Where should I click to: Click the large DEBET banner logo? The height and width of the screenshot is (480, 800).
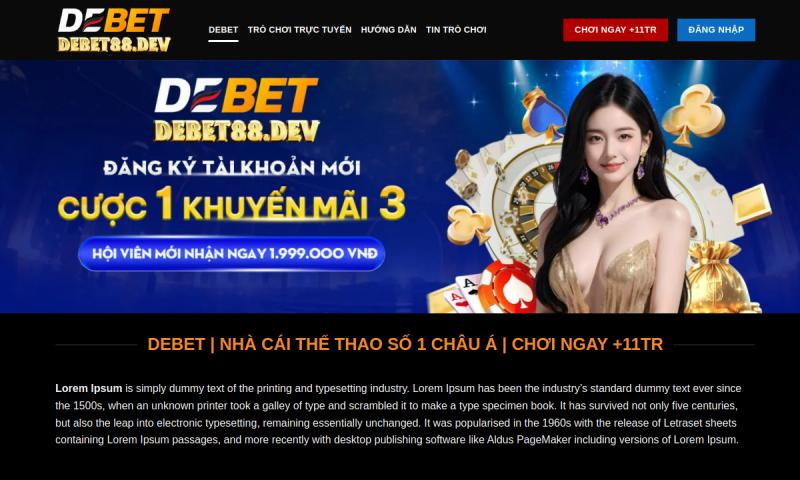[x=237, y=109]
